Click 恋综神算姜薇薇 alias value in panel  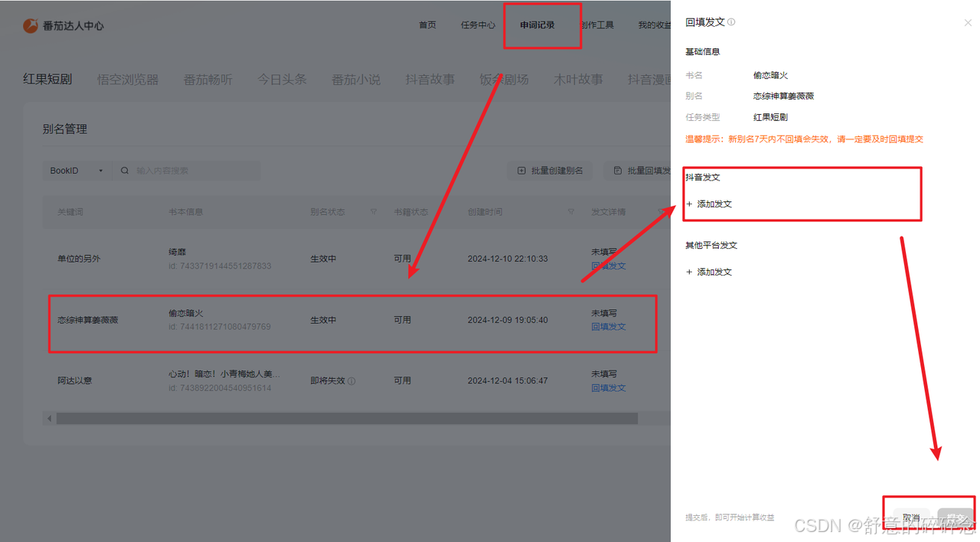pos(784,96)
